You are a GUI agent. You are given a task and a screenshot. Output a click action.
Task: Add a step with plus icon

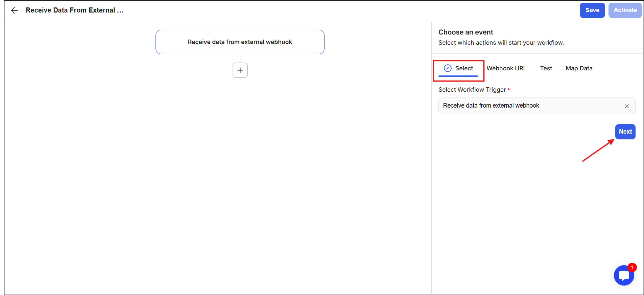pyautogui.click(x=240, y=70)
